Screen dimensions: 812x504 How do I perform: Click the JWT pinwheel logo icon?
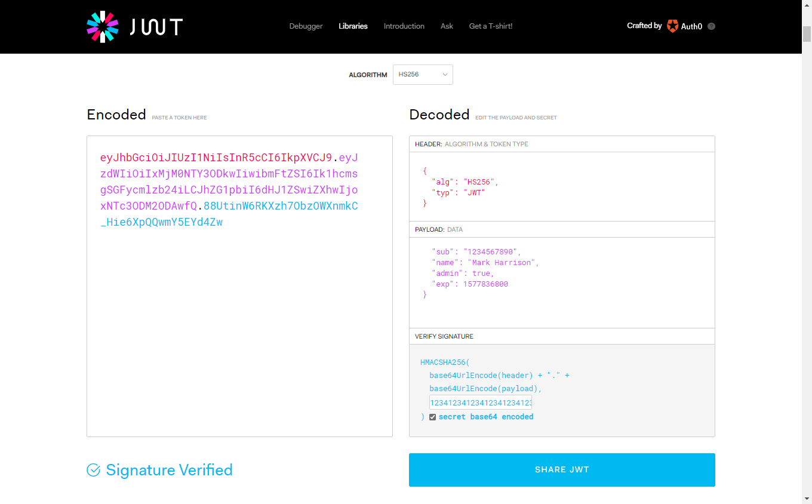(103, 26)
